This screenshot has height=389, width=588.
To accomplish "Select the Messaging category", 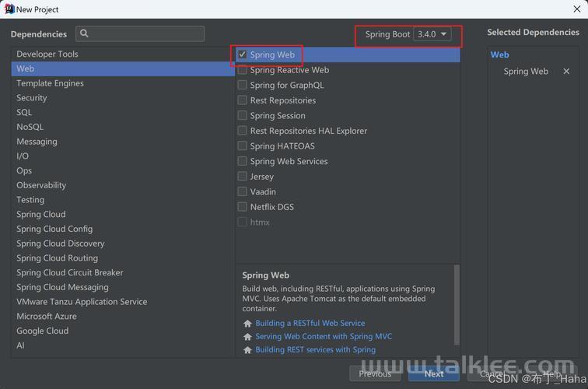I will pos(123,142).
